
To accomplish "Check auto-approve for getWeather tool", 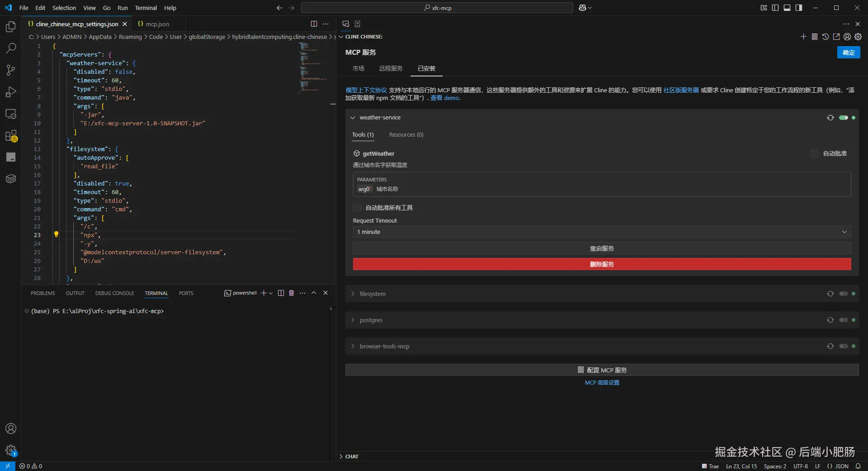I will 815,153.
